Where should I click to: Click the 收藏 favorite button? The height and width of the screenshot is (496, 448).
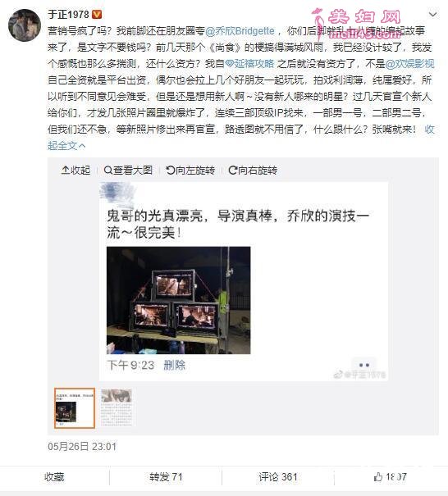[x=54, y=476]
